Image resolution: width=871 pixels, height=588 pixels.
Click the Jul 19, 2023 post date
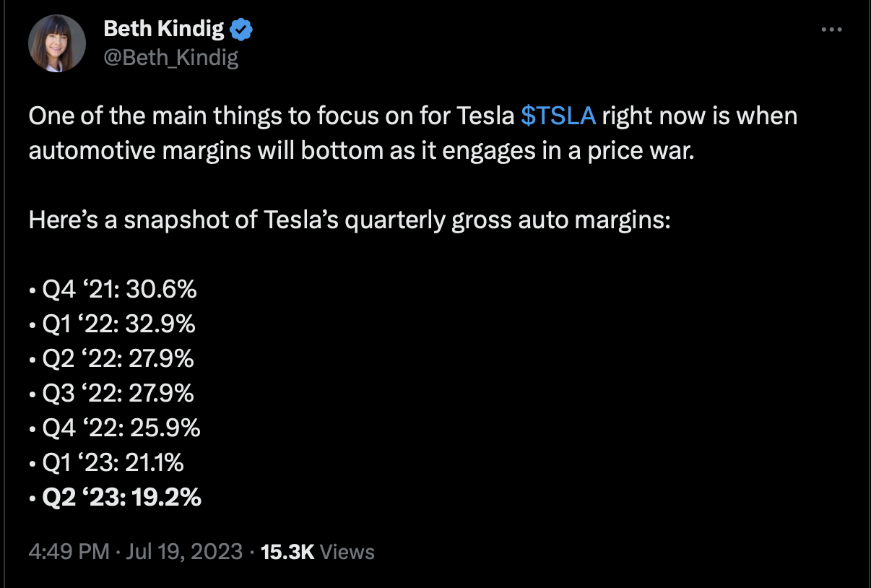[183, 553]
